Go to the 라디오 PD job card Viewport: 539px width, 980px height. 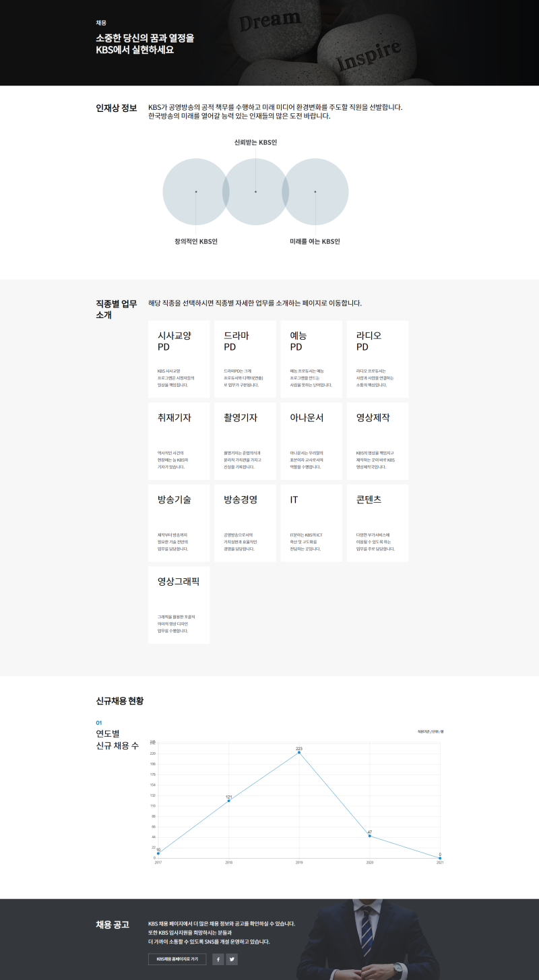tap(377, 359)
